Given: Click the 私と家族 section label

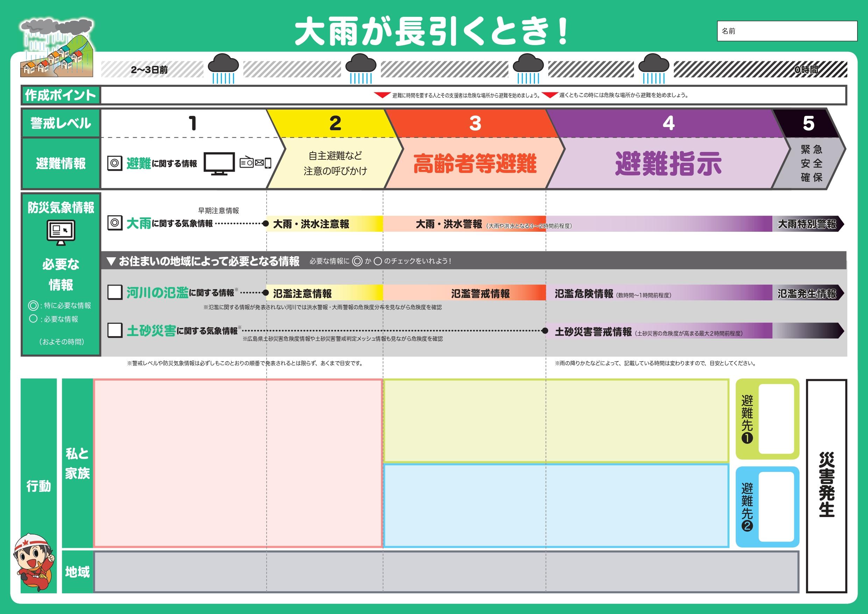Looking at the screenshot, I should pos(77,463).
